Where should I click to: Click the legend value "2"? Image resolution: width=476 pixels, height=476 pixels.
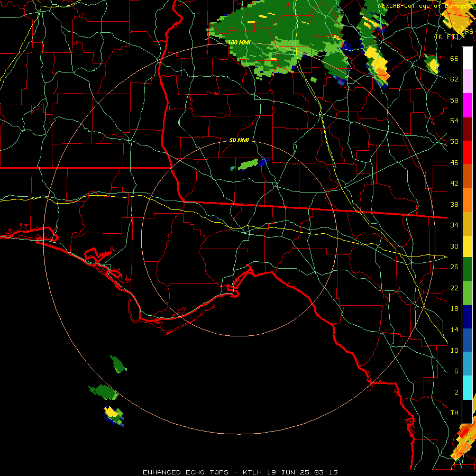click(x=456, y=392)
